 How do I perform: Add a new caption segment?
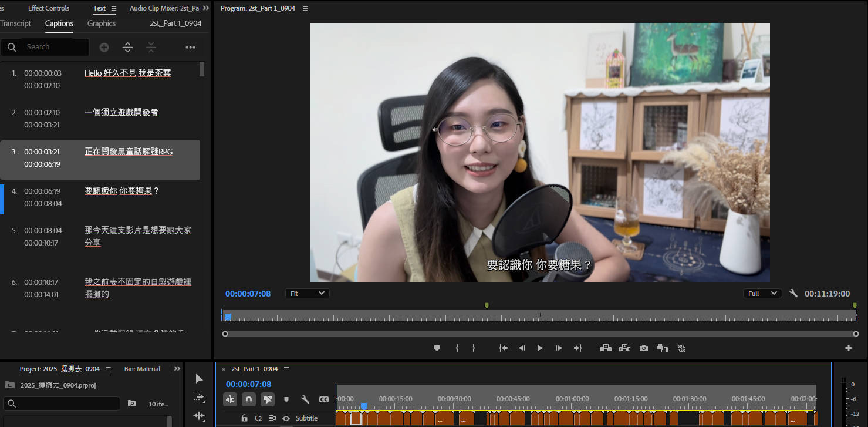(104, 47)
